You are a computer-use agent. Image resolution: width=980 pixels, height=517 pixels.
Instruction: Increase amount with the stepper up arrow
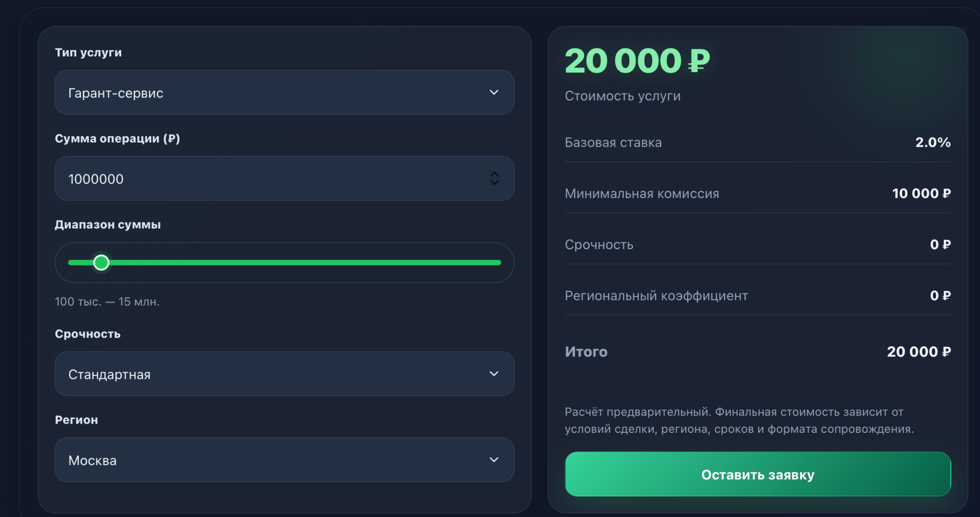494,175
